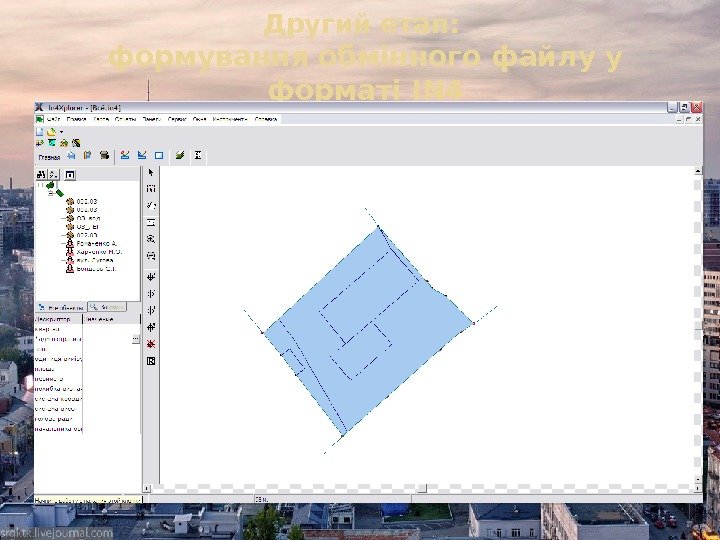Select the arrow pointer tool
The width and height of the screenshot is (720, 540).
coord(151,173)
